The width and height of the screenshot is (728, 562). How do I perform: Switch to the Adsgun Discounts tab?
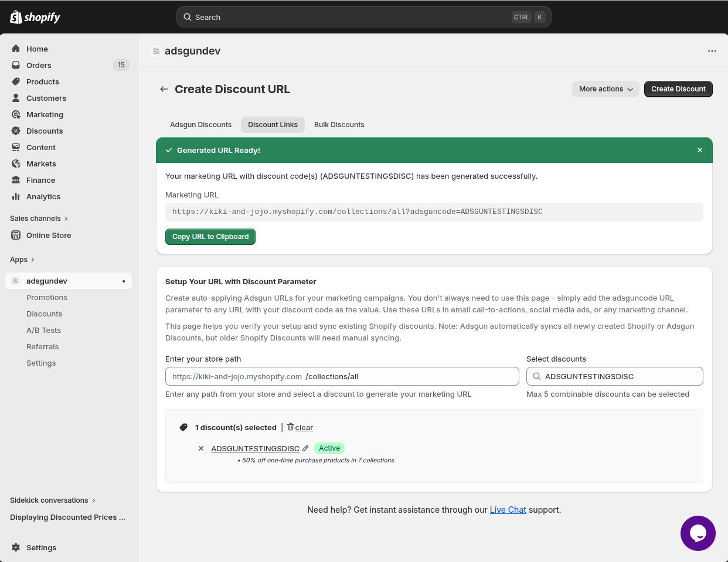coord(200,125)
